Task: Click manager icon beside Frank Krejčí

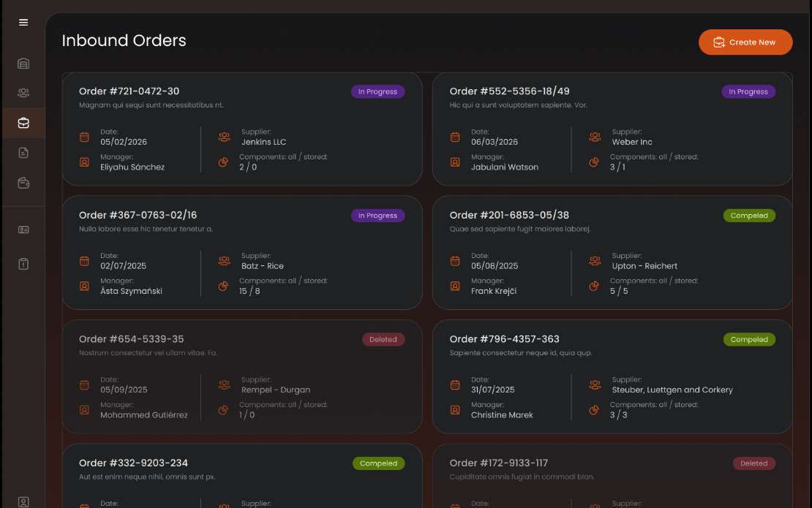Action: (455, 286)
